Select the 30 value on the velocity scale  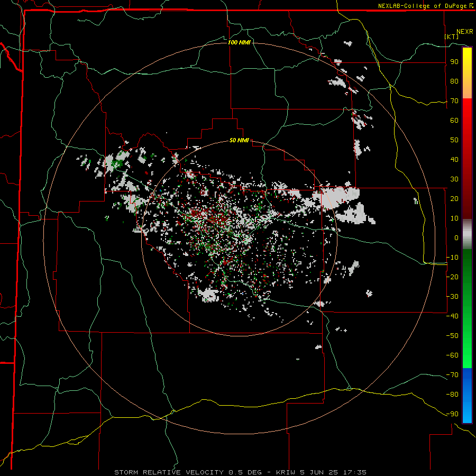(454, 179)
